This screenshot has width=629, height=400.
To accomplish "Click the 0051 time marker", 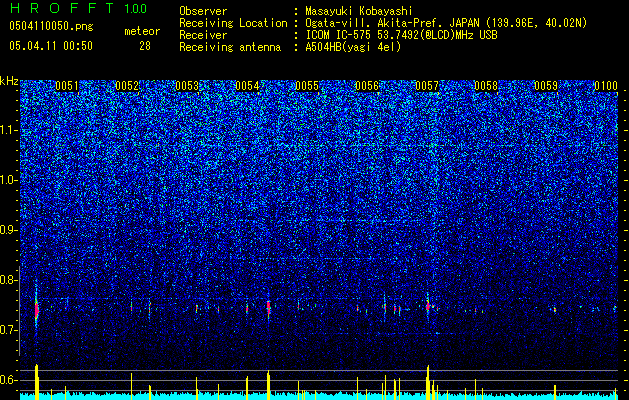I will pyautogui.click(x=67, y=86).
